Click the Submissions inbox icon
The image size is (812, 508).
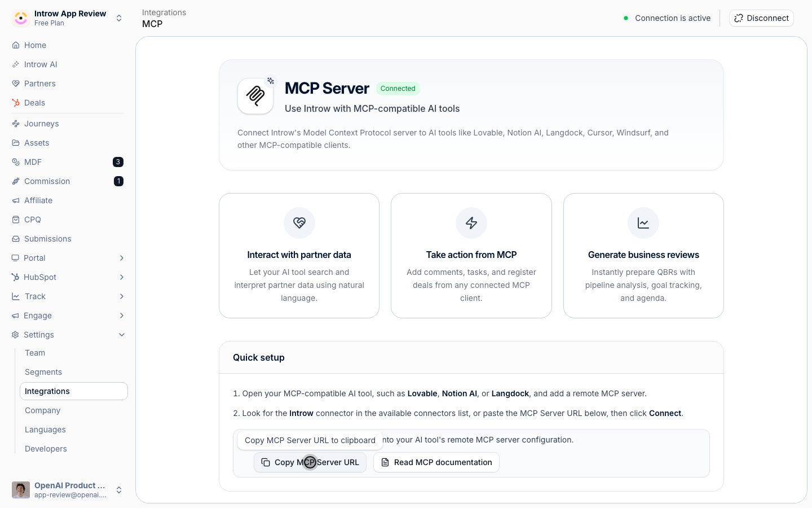(x=16, y=239)
